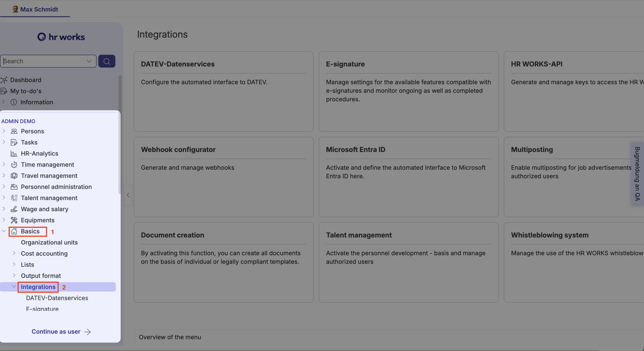This screenshot has width=644, height=351.
Task: Collapse the sidebar navigation panel
Action: click(x=128, y=195)
